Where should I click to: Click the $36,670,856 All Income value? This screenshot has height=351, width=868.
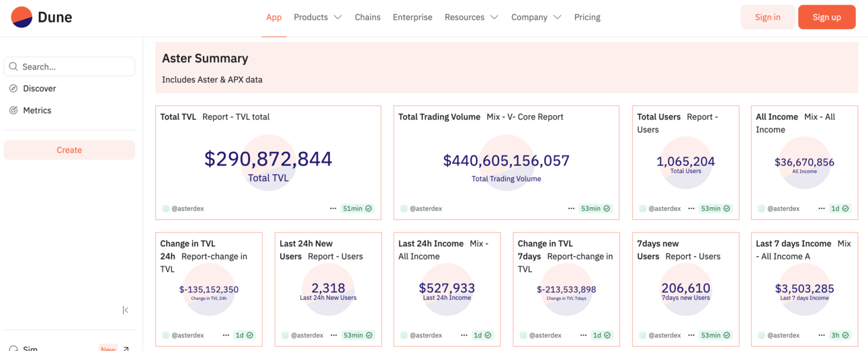coord(804,162)
